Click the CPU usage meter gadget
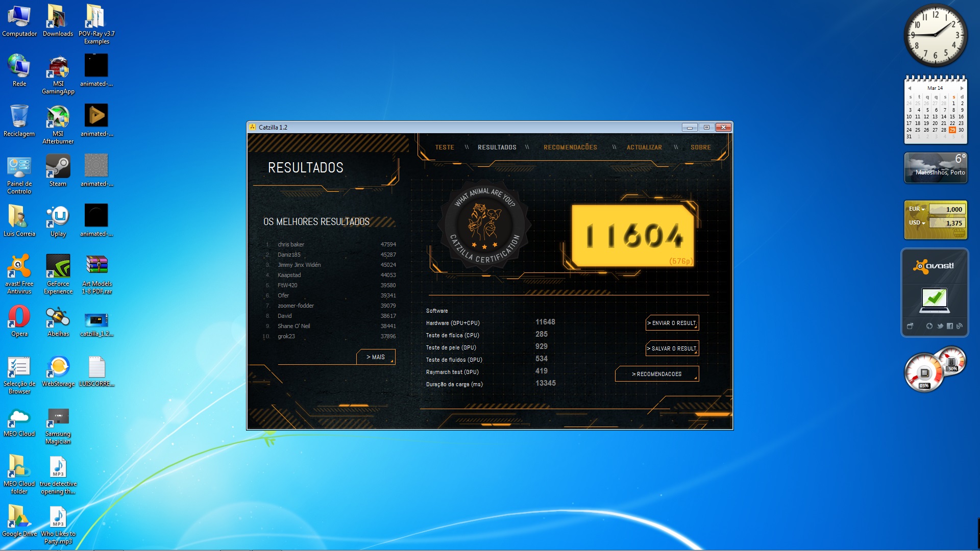This screenshot has width=980, height=551. pyautogui.click(x=923, y=373)
